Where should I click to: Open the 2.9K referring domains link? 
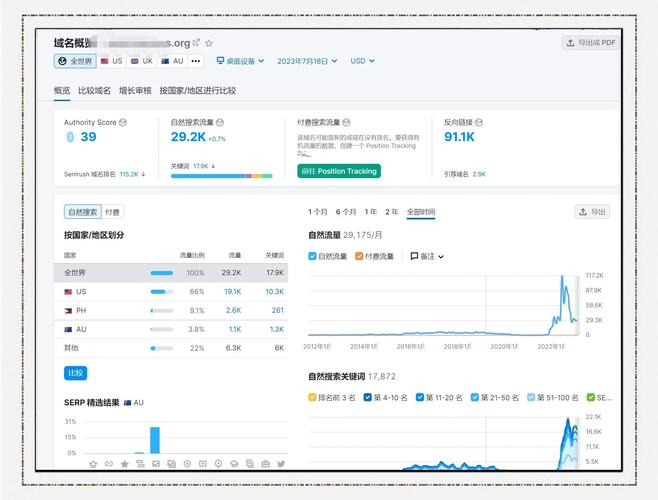click(479, 174)
